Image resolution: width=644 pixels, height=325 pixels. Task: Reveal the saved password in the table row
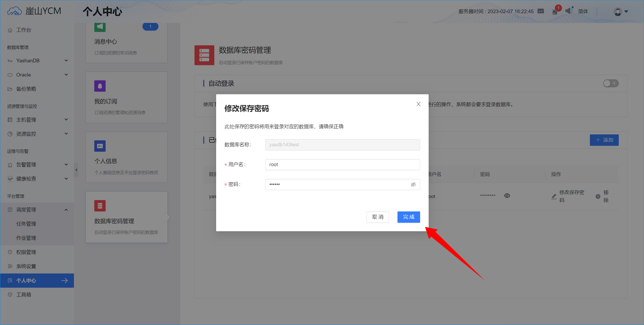pyautogui.click(x=507, y=196)
